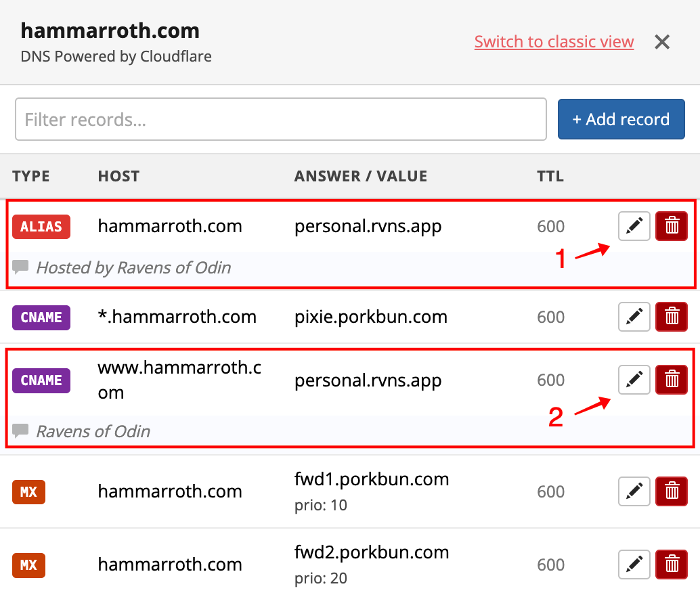The image size is (700, 597).
Task: Delete the ALIAS hammarroth.com record
Action: coord(672,226)
